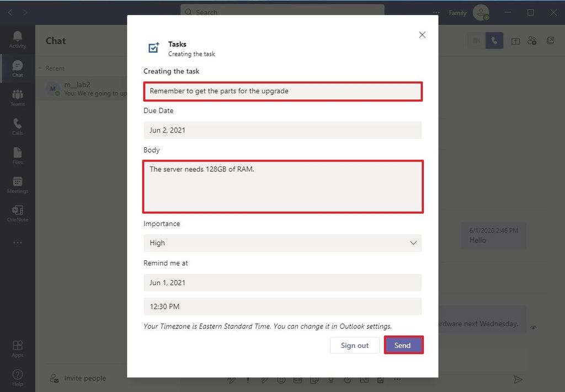Open the GIF picker
565x392 pixels.
[298, 380]
